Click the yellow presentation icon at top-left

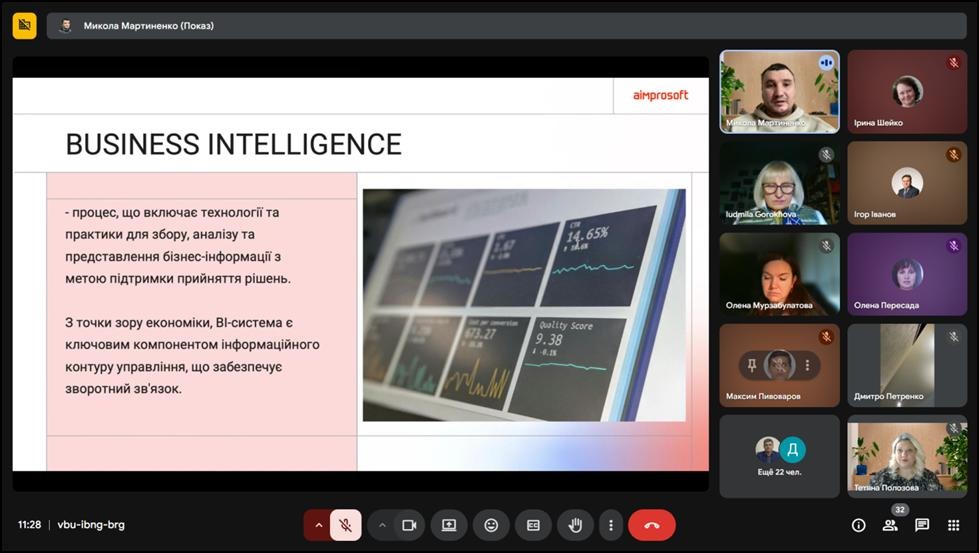coord(25,25)
